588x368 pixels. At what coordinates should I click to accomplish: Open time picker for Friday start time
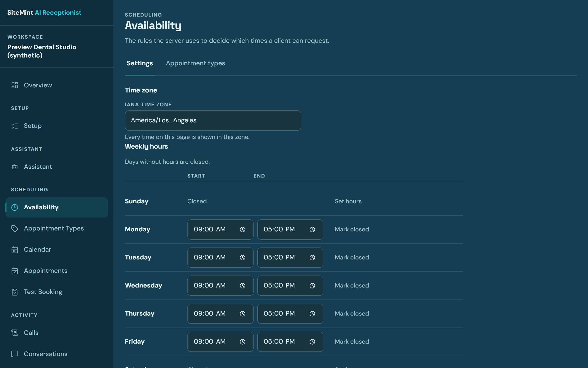click(243, 342)
